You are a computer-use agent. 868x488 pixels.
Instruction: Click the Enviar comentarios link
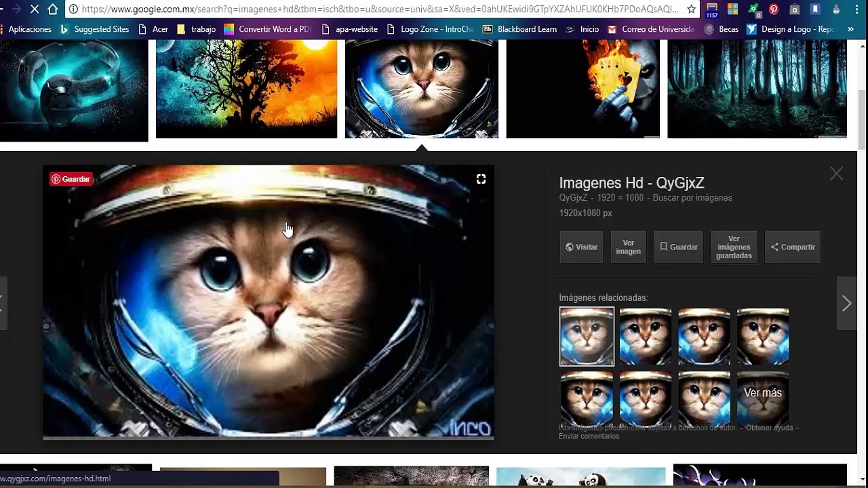(x=589, y=436)
